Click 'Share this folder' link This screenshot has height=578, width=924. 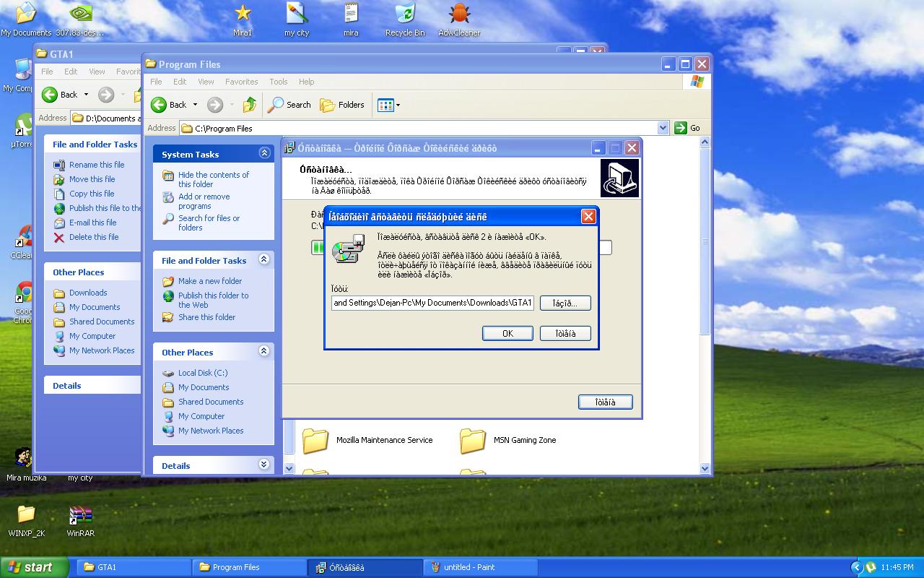[207, 317]
